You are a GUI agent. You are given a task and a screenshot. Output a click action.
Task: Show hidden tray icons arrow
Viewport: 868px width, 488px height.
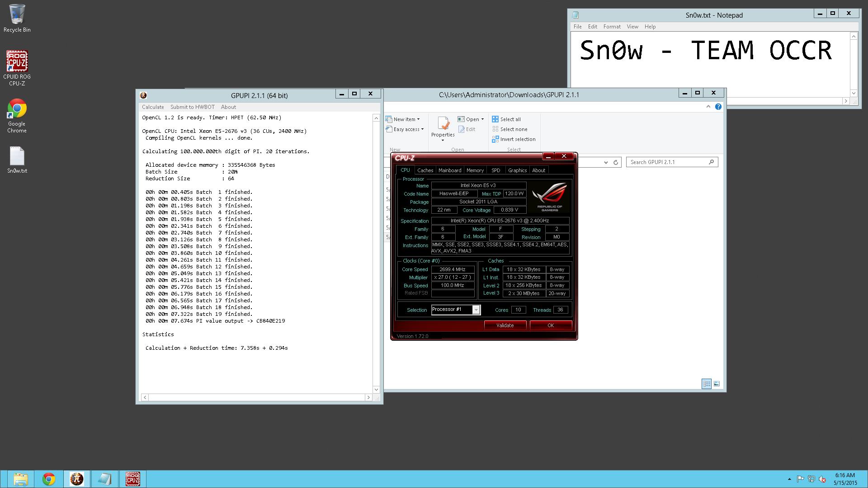pyautogui.click(x=789, y=479)
